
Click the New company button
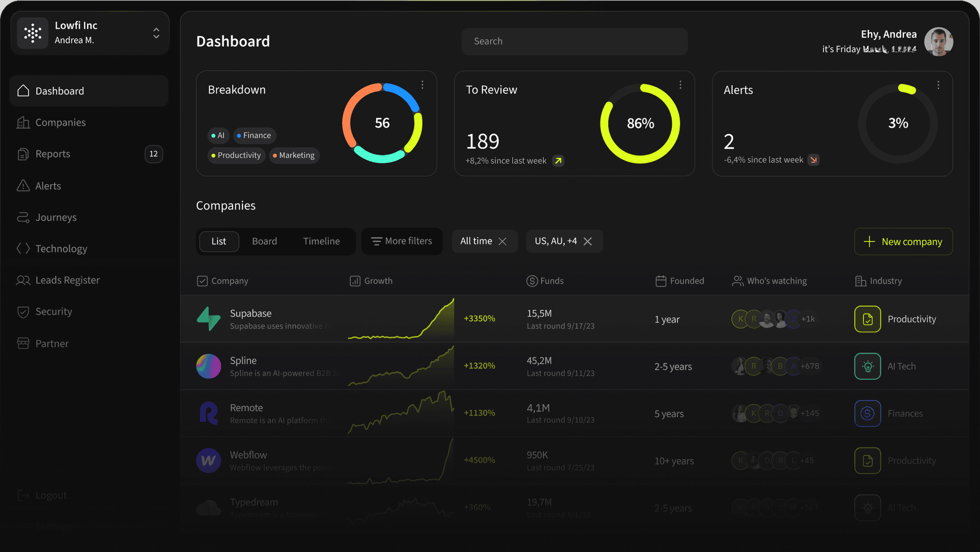pyautogui.click(x=903, y=242)
